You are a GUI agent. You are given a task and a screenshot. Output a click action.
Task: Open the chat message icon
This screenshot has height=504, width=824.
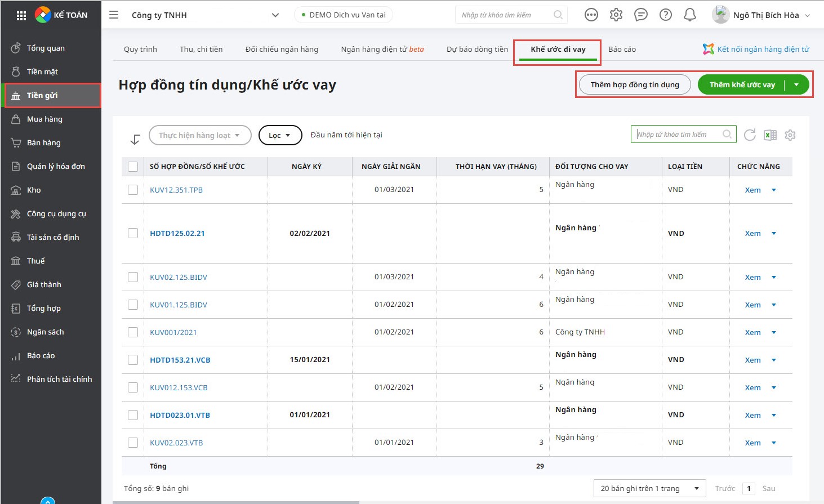641,15
